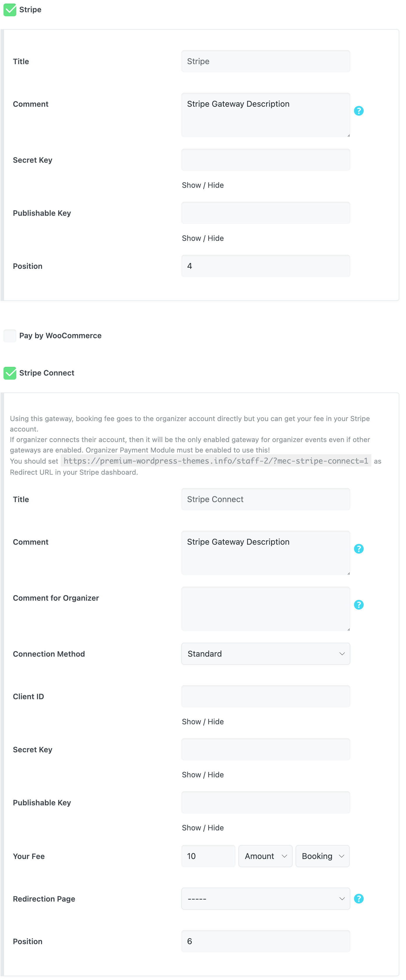Viewport: 406px width, 980px height.
Task: Open the Your Fee Booking dropdown
Action: click(322, 855)
